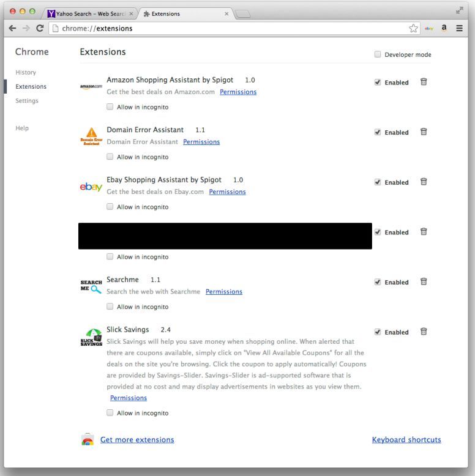Image resolution: width=475 pixels, height=476 pixels.
Task: Allow Slick Savings in incognito
Action: point(110,412)
